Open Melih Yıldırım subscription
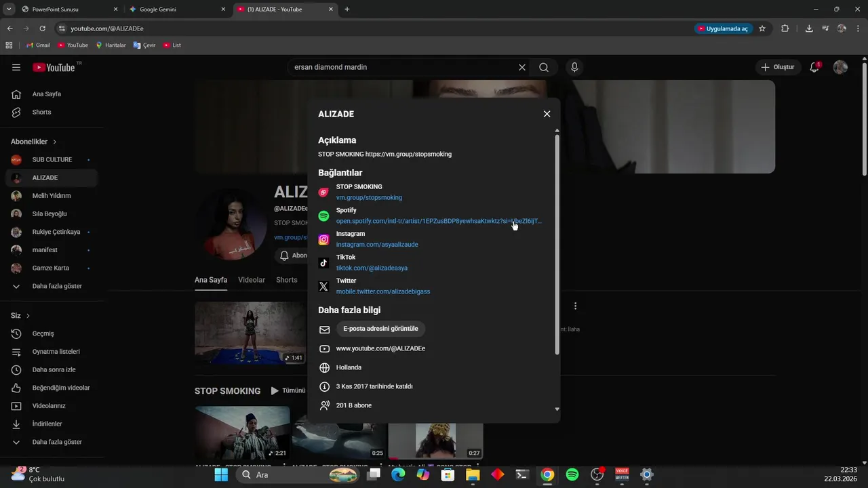The width and height of the screenshot is (868, 488). click(x=52, y=196)
